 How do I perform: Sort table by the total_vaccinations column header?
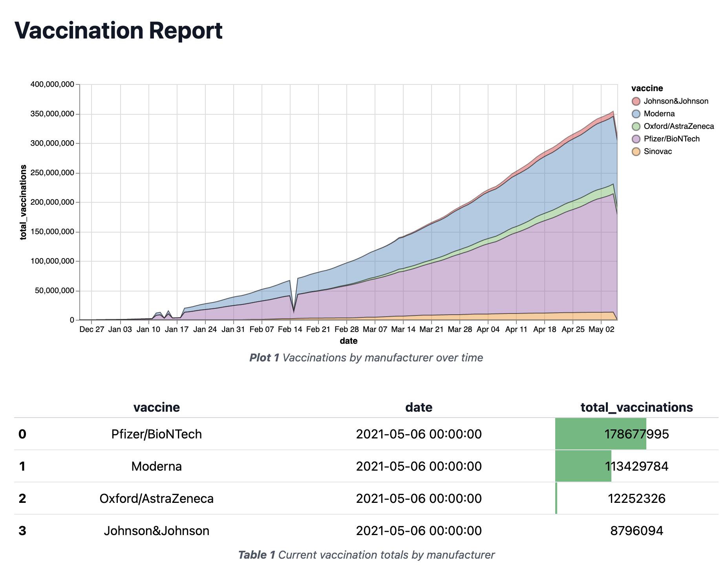coord(637,407)
